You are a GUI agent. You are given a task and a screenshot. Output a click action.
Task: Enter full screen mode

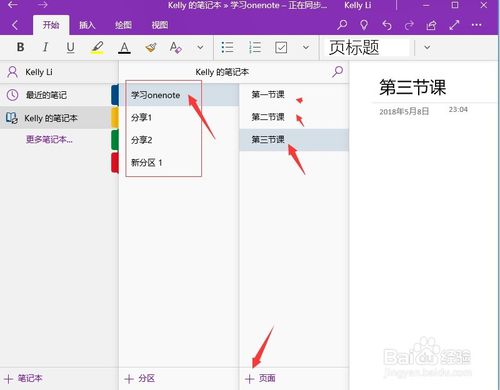(x=454, y=25)
